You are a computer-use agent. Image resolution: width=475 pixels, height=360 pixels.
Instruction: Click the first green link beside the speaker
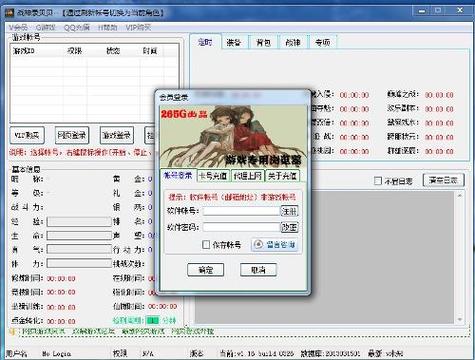click(43, 332)
